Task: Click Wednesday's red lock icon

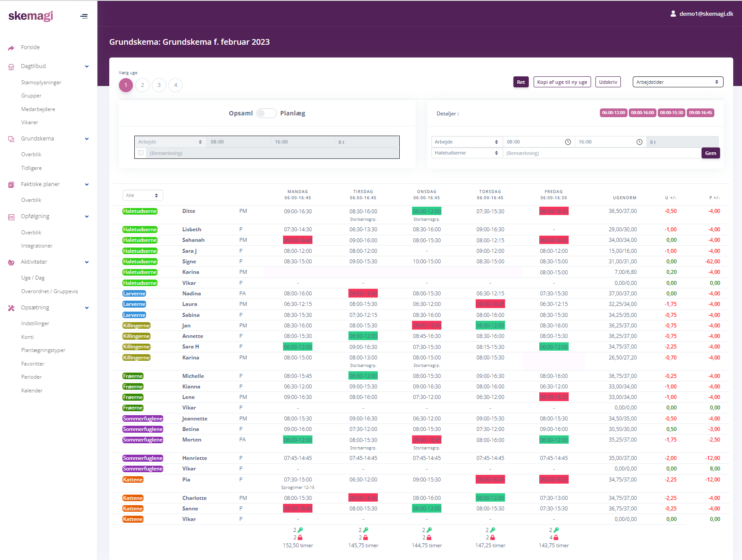Action: [x=429, y=538]
